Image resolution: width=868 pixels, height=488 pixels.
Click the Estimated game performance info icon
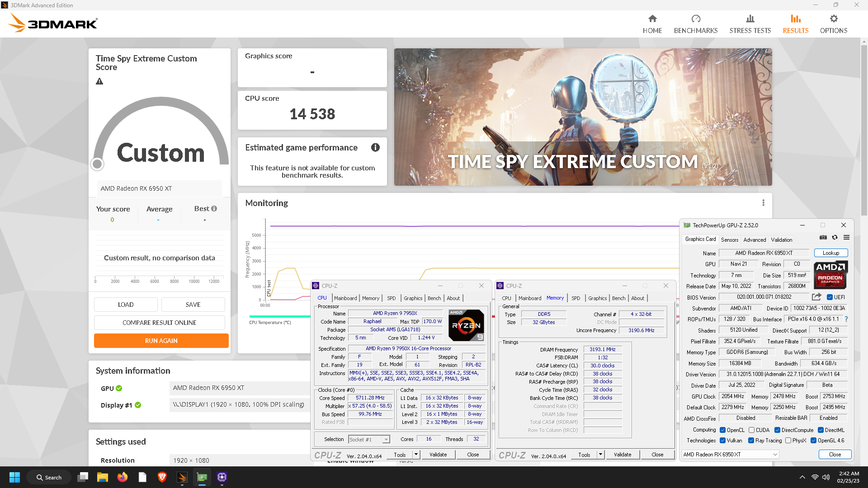375,147
